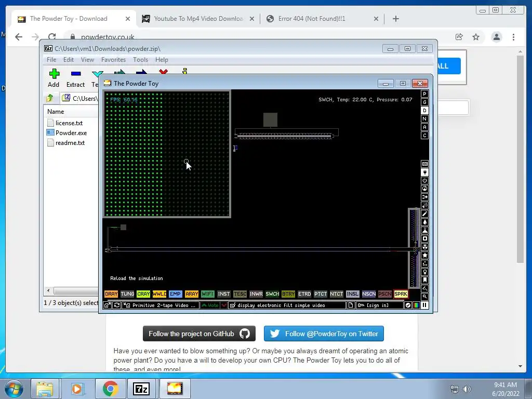Open Chrome's three-dot menu
This screenshot has width=532, height=399.
click(513, 37)
